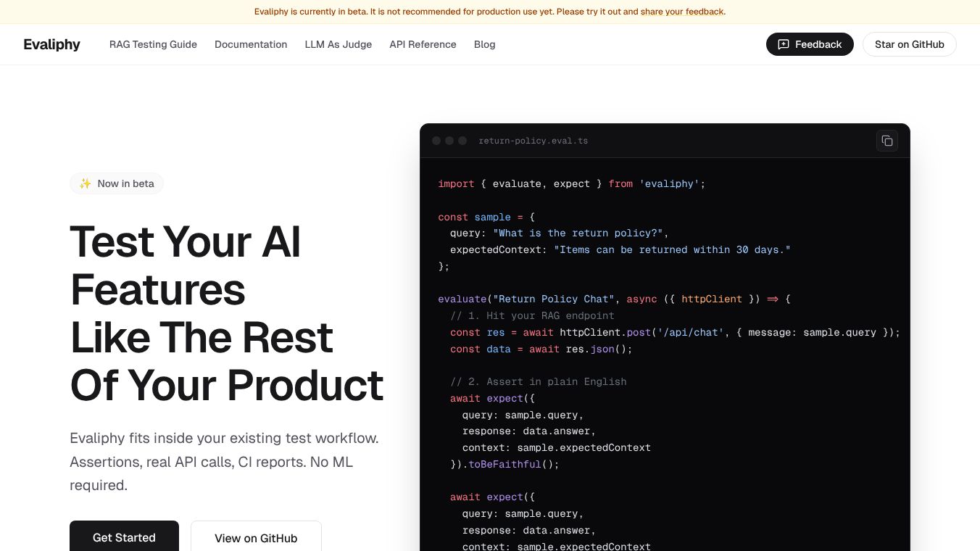Open the LLM As Judge page

pos(339,44)
